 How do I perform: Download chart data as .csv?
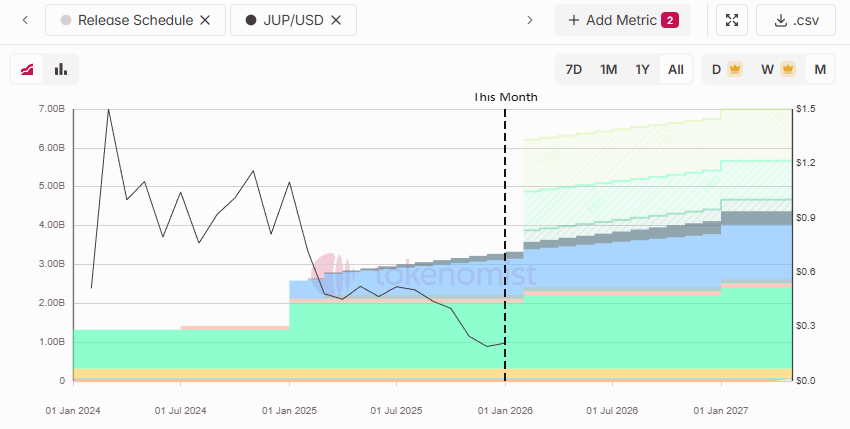pos(796,20)
